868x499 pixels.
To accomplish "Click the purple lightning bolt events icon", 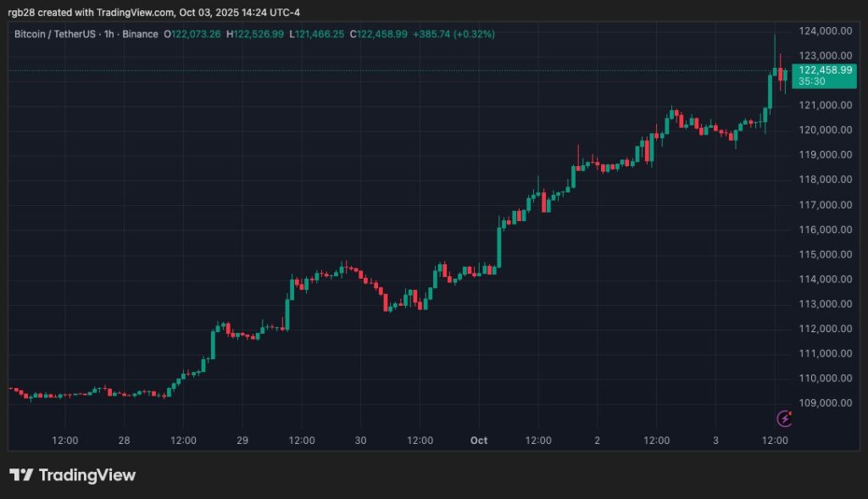I will click(785, 418).
